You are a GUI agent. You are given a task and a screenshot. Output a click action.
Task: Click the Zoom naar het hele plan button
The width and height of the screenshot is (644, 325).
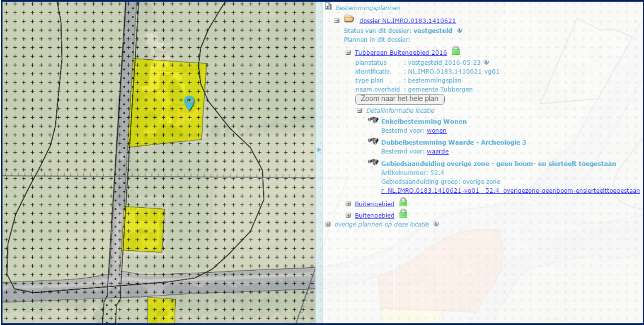point(400,99)
